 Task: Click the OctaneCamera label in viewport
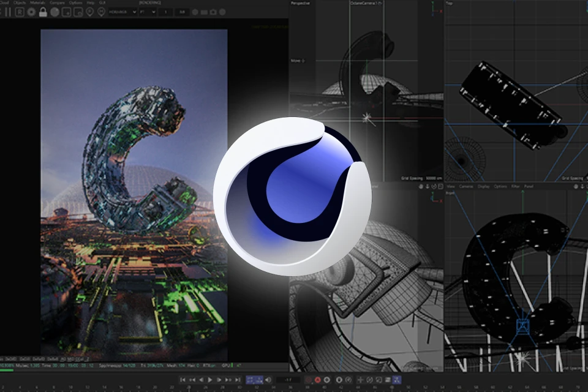[x=366, y=3]
